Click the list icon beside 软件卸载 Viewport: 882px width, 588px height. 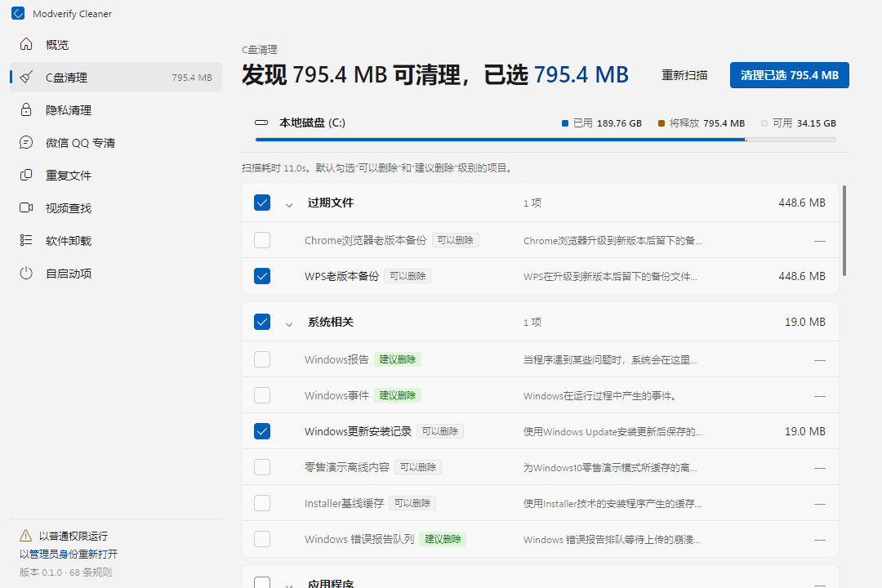pyautogui.click(x=26, y=240)
